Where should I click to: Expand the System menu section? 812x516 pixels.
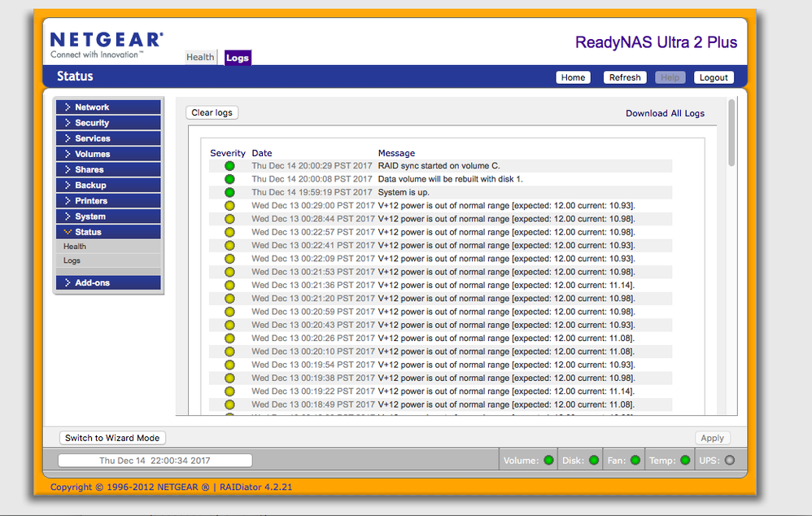tap(108, 216)
